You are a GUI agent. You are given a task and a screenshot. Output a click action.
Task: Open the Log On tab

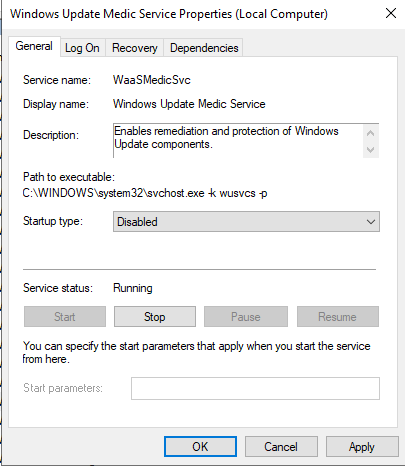[x=82, y=48]
